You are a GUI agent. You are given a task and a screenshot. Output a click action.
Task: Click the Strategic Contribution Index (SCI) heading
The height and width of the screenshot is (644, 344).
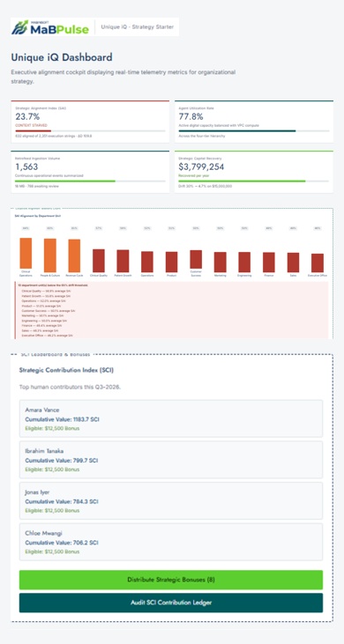point(66,370)
